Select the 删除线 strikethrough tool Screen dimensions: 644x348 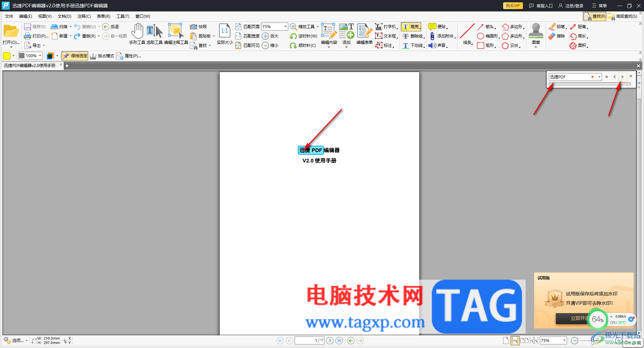click(414, 36)
